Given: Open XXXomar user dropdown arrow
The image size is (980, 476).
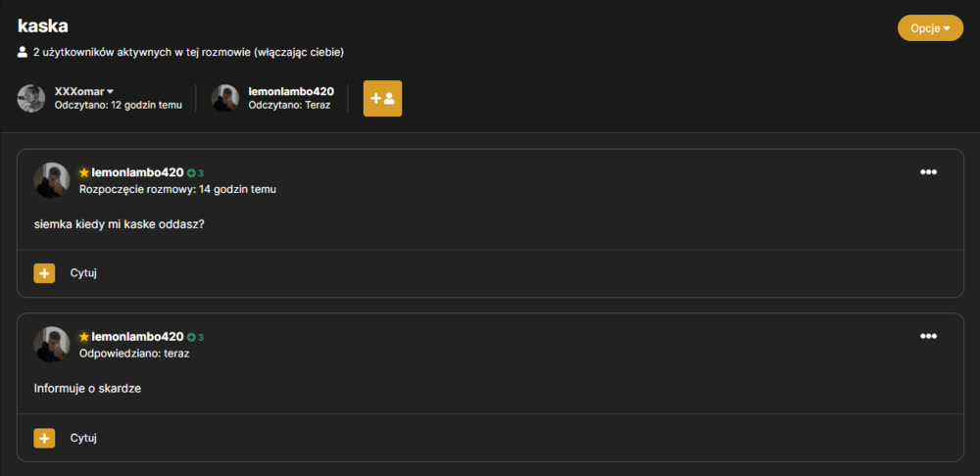Looking at the screenshot, I should [111, 92].
